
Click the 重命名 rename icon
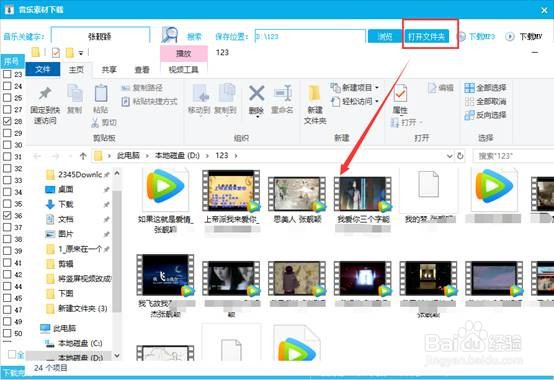coord(283,93)
